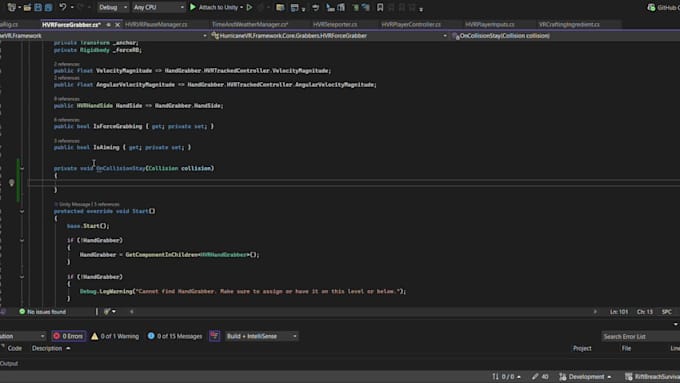Collapse the OnCollisionStay method region
The height and width of the screenshot is (383, 680).
pos(22,168)
